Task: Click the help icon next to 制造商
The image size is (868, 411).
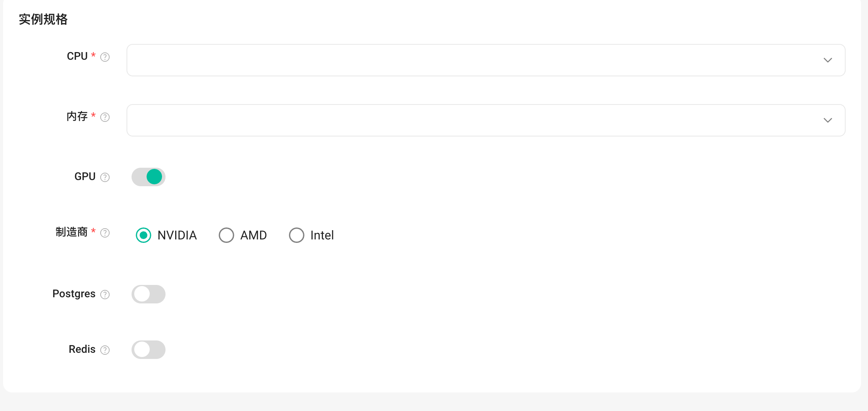Action: coord(105,233)
